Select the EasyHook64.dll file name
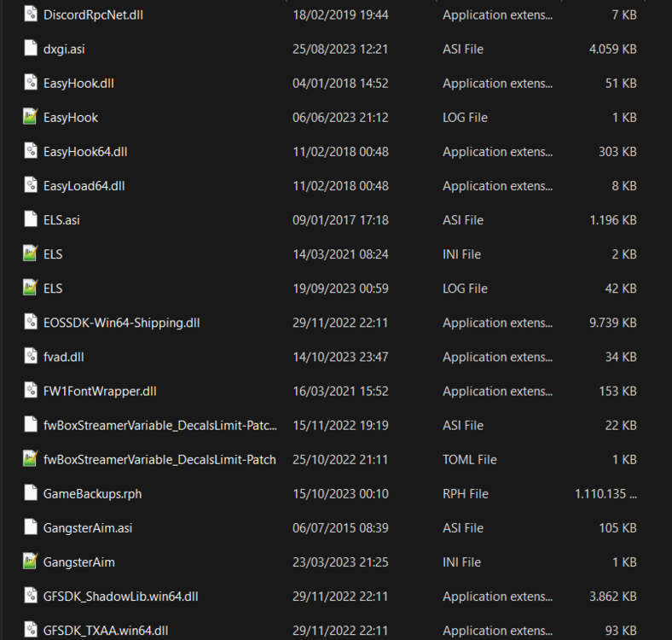The height and width of the screenshot is (640, 672). [85, 152]
